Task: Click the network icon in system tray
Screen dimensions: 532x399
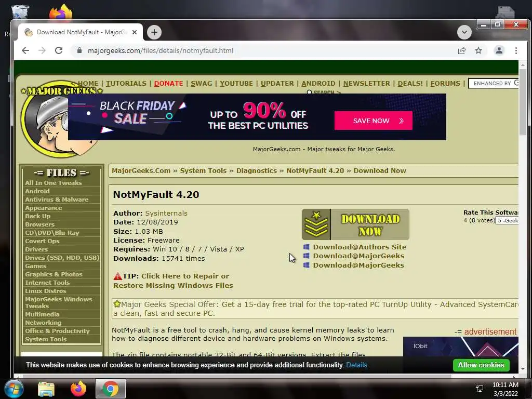Action: coord(480,389)
